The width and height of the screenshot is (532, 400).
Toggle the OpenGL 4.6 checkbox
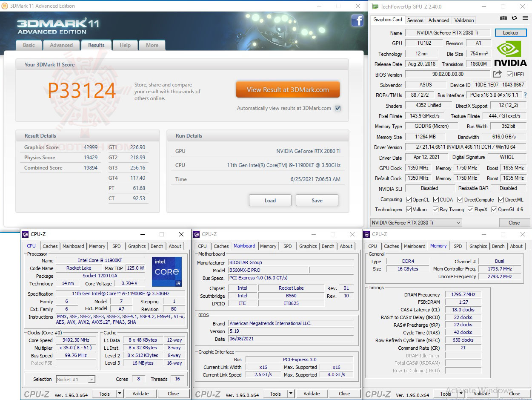point(494,210)
